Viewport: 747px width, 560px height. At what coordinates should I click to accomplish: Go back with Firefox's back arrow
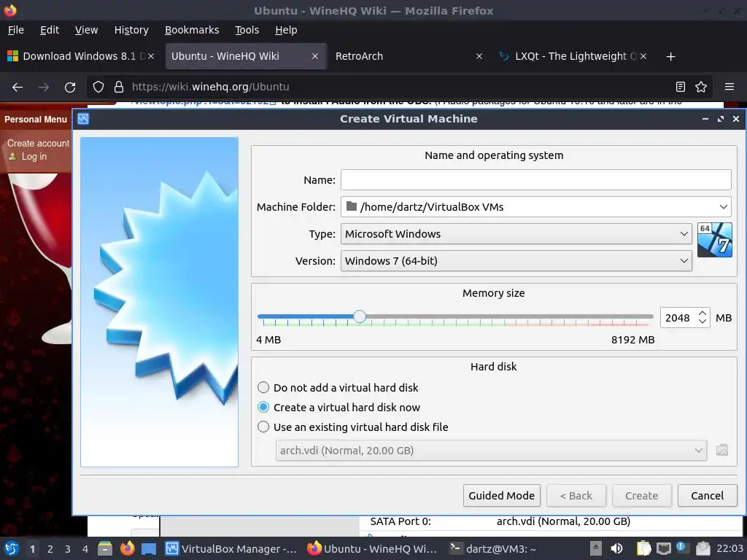pos(18,87)
